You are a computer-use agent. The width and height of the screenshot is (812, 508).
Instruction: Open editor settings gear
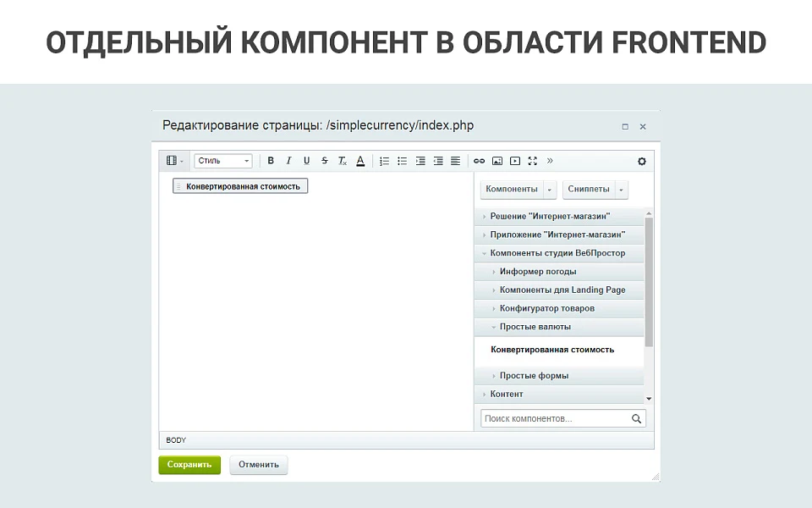pos(642,161)
